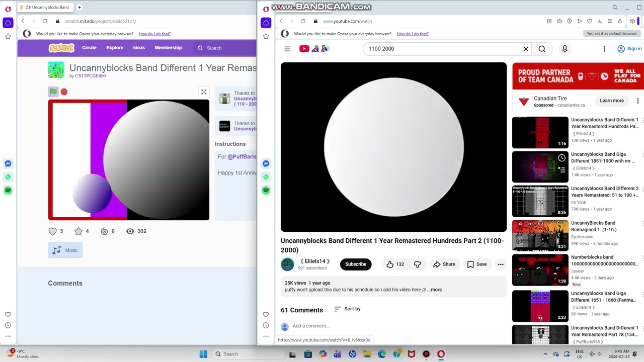
Task: Dislike the YouTube video
Action: point(417,264)
